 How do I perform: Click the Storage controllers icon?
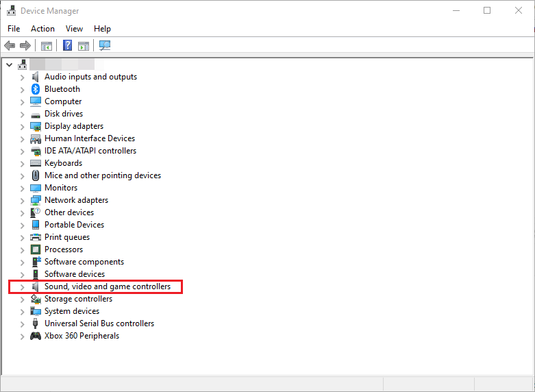pyautogui.click(x=36, y=299)
